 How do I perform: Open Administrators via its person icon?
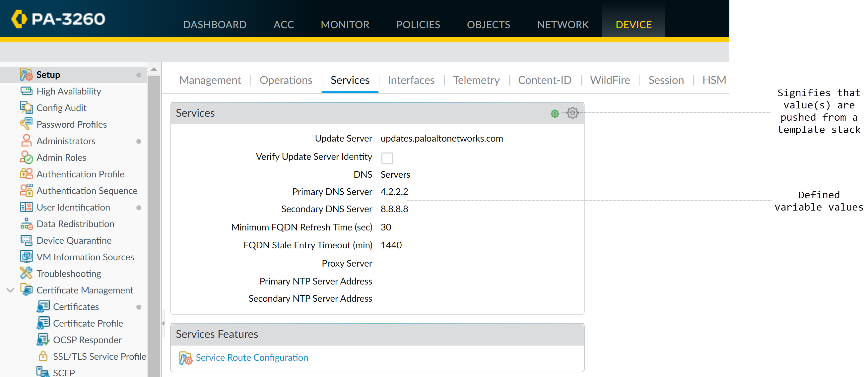[x=26, y=141]
